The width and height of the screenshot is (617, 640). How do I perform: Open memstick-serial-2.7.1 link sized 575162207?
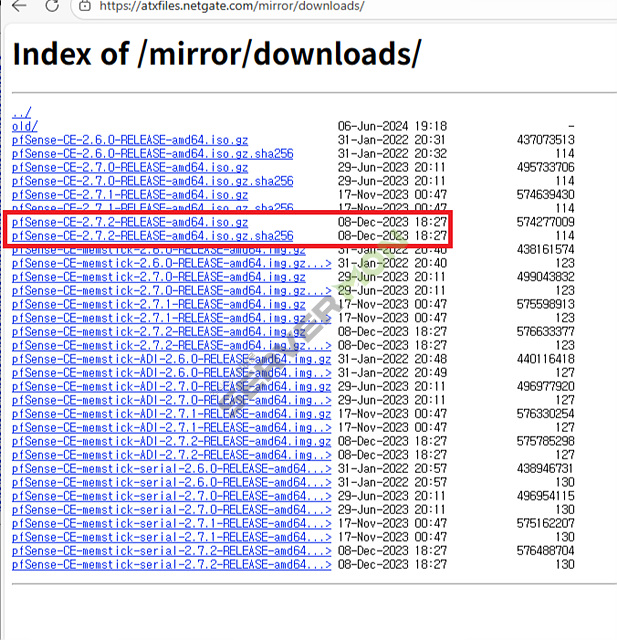171,523
